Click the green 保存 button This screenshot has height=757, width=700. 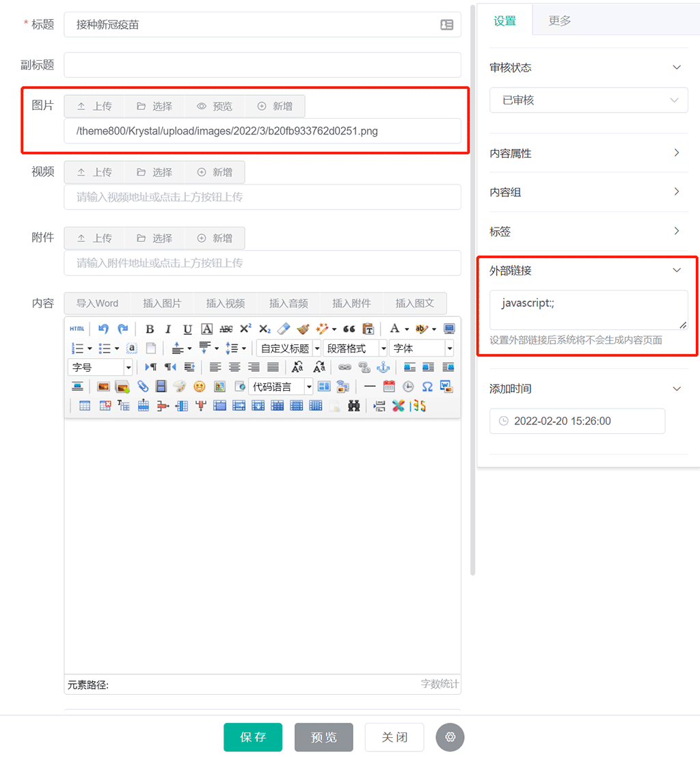pyautogui.click(x=253, y=737)
